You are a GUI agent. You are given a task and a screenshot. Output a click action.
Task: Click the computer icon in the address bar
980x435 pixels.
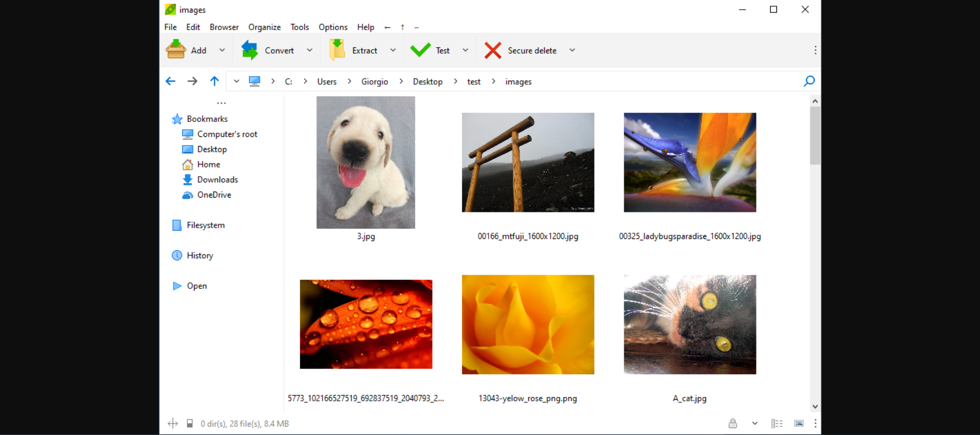coord(254,81)
